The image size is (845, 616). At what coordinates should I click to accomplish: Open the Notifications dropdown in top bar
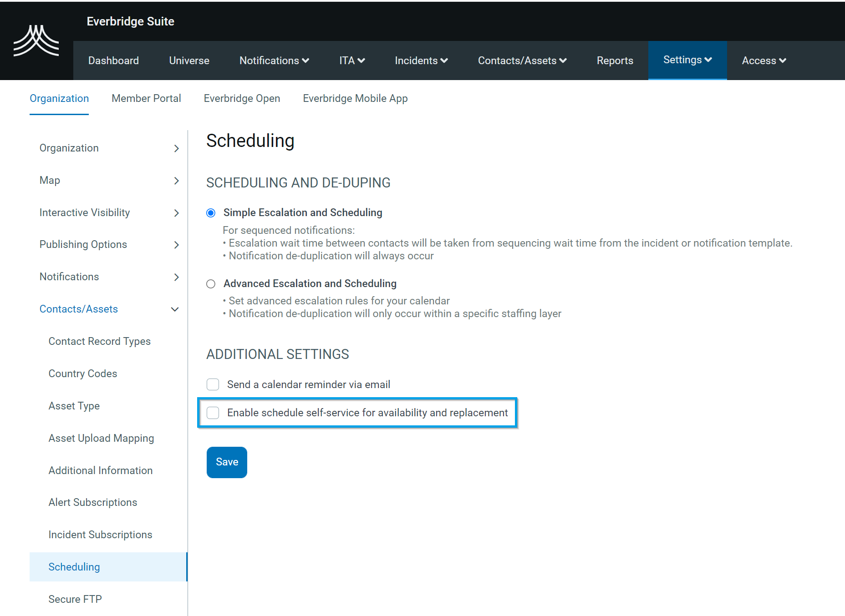274,61
